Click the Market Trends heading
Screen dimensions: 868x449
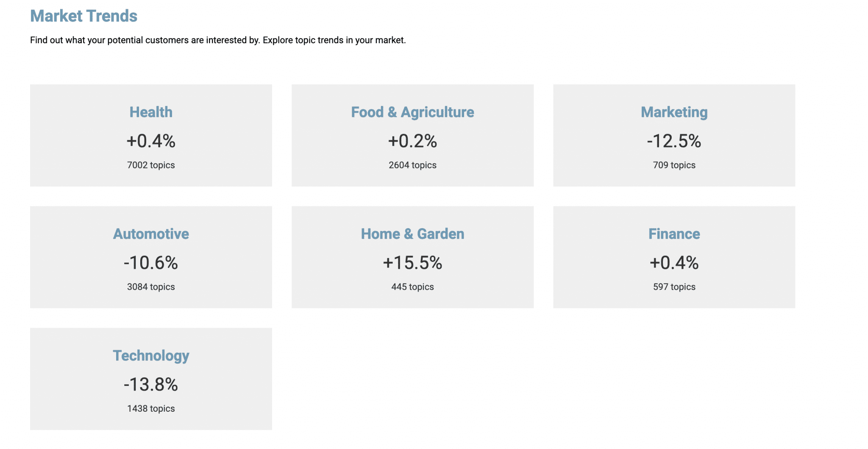pos(84,16)
